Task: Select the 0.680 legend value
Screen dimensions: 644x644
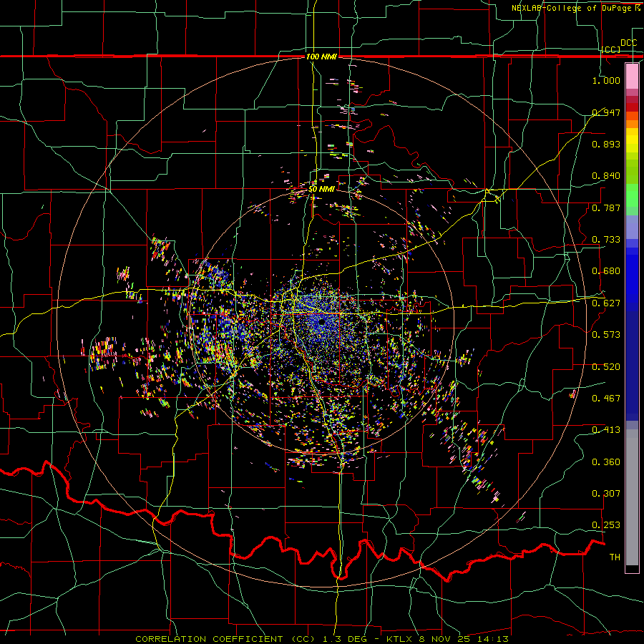Action: click(606, 271)
